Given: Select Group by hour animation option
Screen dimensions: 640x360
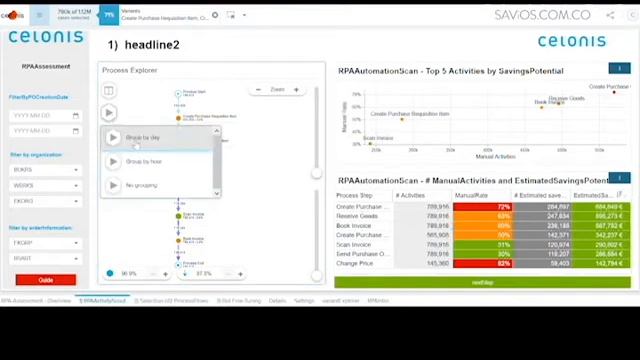Looking at the screenshot, I should [x=157, y=162].
